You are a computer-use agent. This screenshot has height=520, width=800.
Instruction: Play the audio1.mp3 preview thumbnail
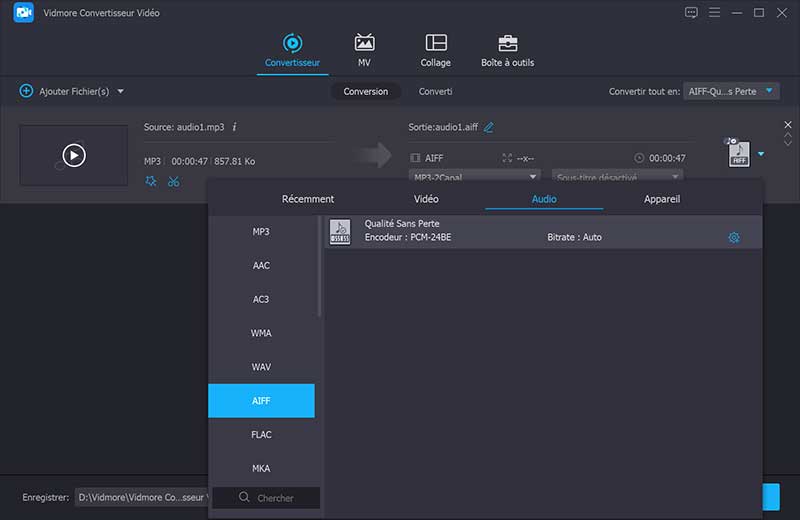pyautogui.click(x=74, y=155)
